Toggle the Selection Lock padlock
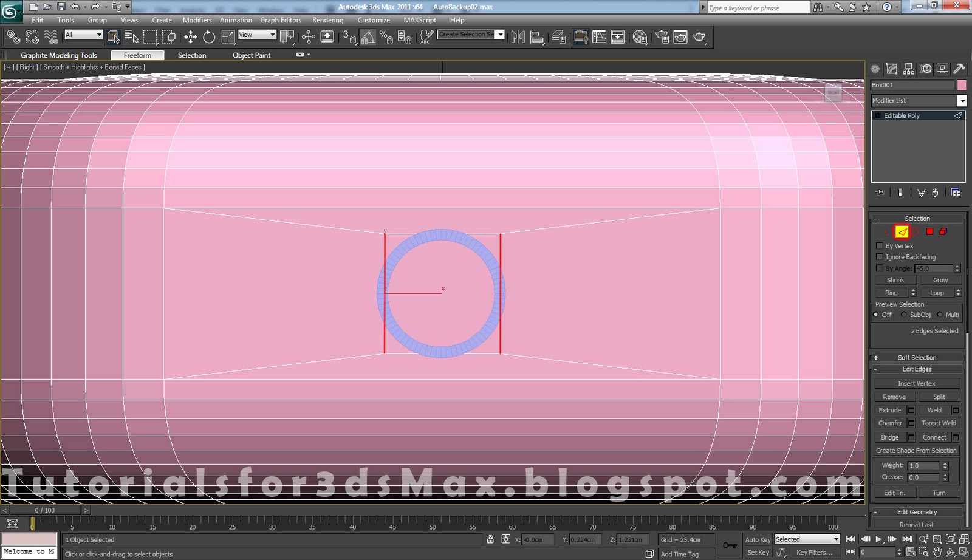The image size is (972, 560). click(490, 539)
